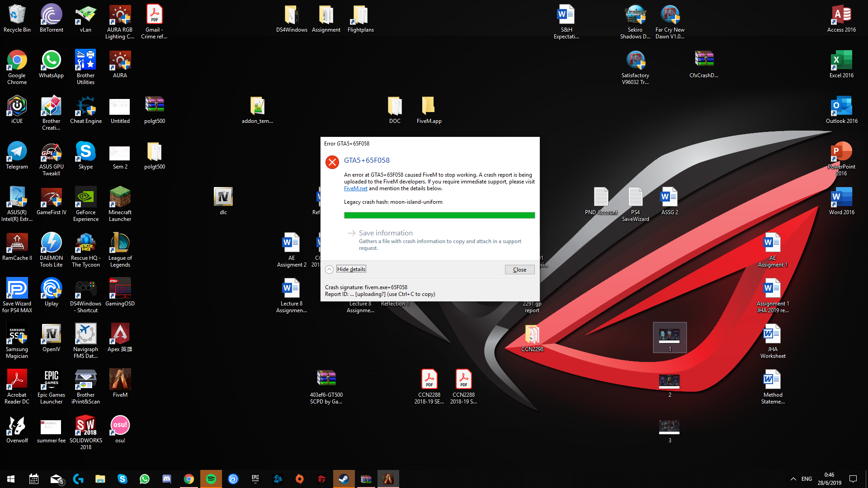Open the DS4Windows desktop folder
This screenshot has width=868, height=488.
(292, 15)
